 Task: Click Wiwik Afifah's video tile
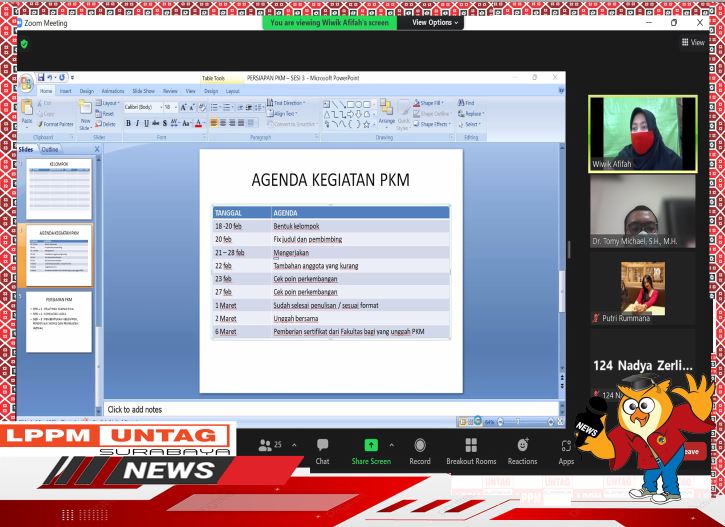(643, 134)
